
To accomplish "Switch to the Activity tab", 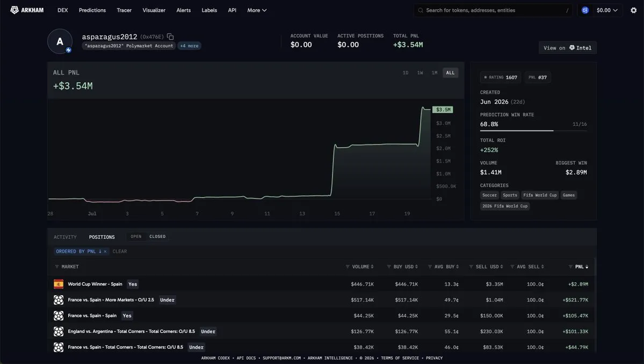I will [65, 237].
